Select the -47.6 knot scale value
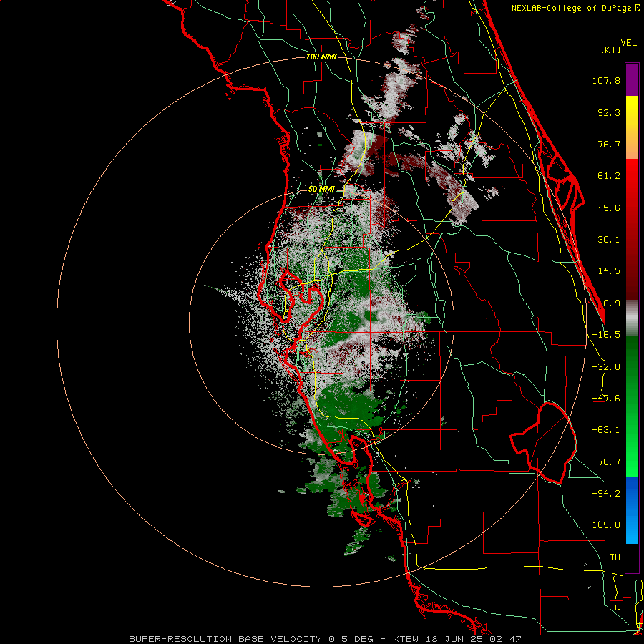The image size is (644, 644). coord(606,399)
